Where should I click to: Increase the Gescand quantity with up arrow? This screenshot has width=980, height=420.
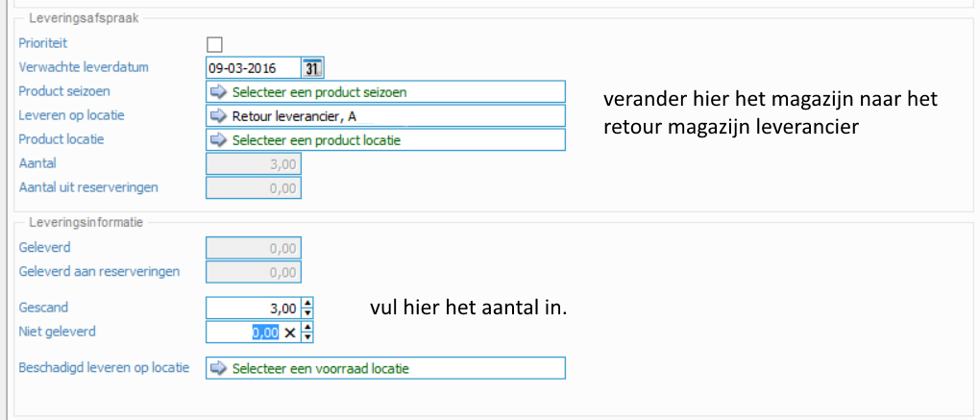(307, 304)
